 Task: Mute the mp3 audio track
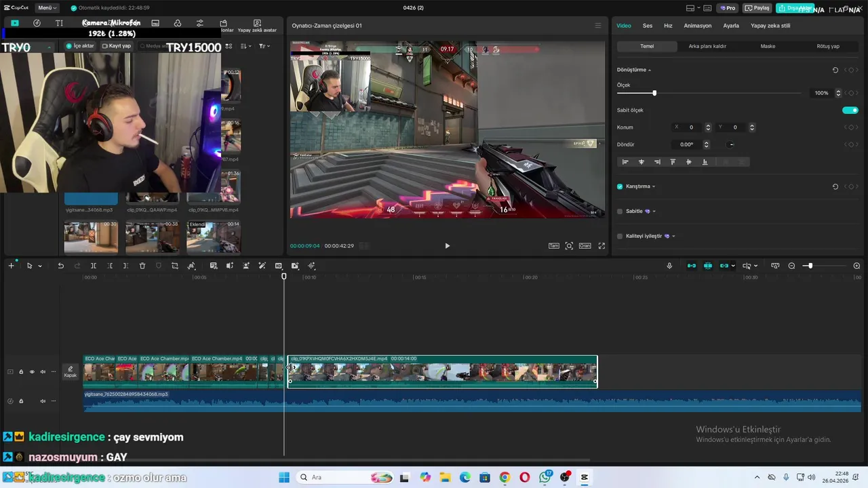(43, 401)
